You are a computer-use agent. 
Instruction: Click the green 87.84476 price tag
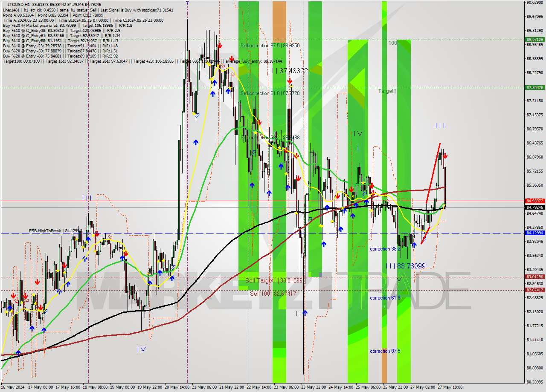click(x=534, y=88)
